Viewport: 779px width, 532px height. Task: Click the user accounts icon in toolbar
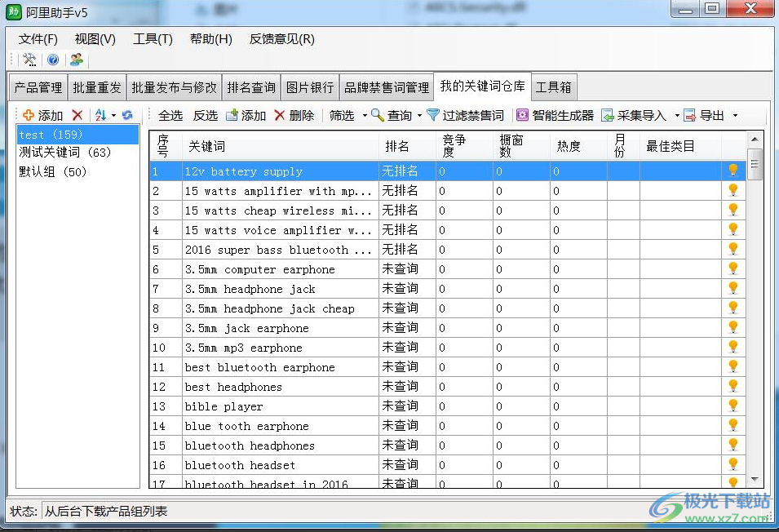[77, 60]
